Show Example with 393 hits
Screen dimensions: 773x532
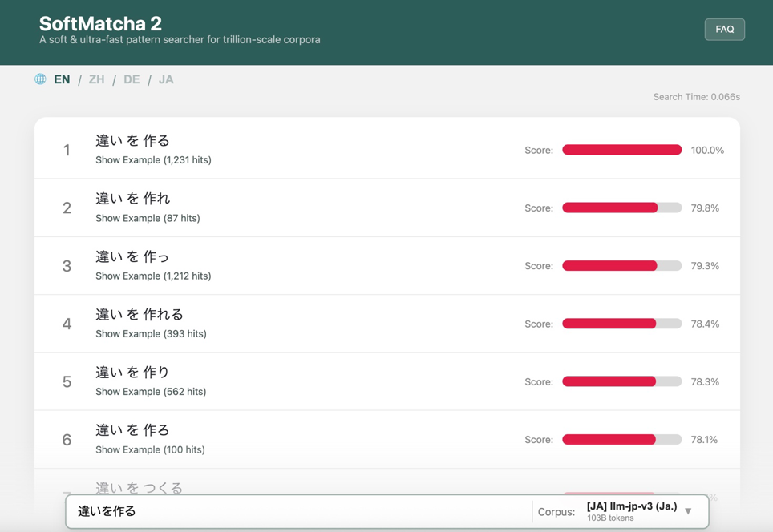point(151,334)
